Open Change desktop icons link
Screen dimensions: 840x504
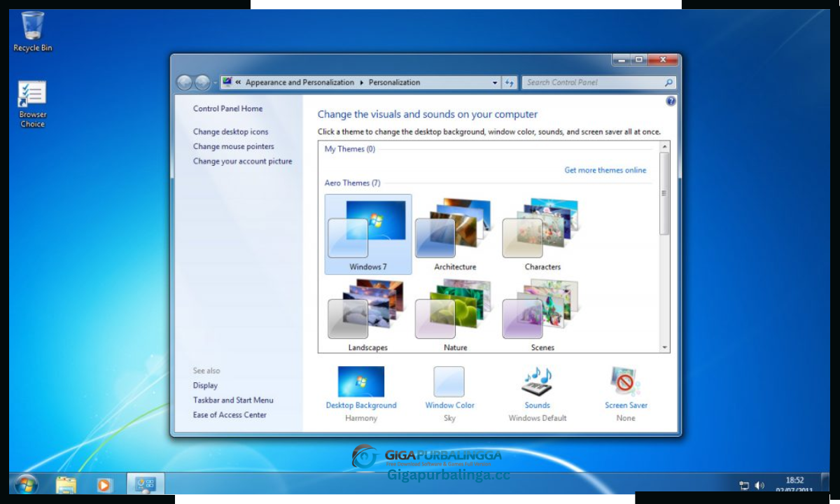coord(231,132)
